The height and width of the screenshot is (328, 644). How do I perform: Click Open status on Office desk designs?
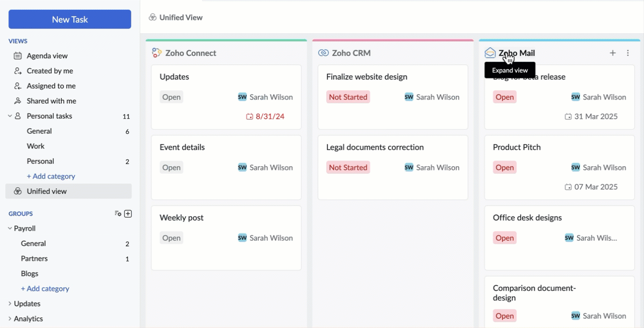[505, 238]
